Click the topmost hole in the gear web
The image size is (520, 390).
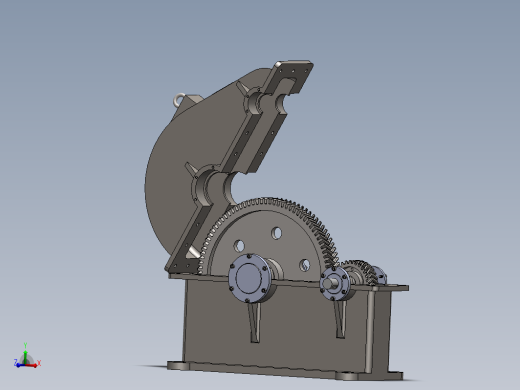[276, 233]
